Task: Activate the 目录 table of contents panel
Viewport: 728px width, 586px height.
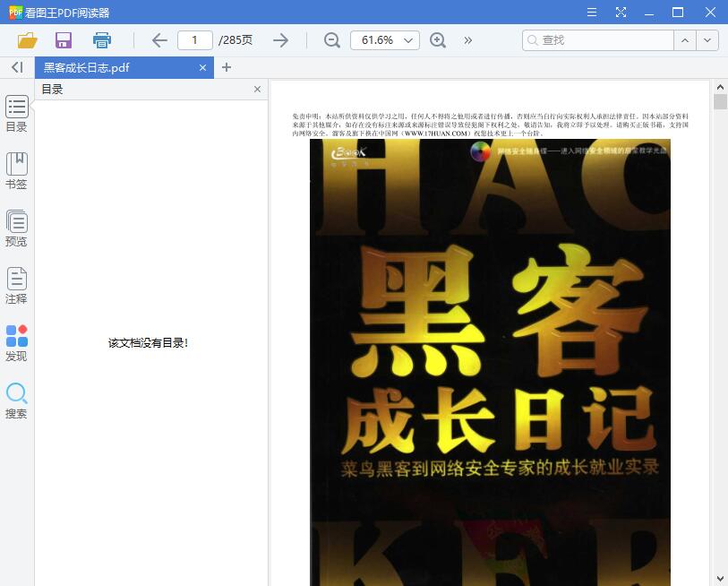Action: (x=16, y=113)
